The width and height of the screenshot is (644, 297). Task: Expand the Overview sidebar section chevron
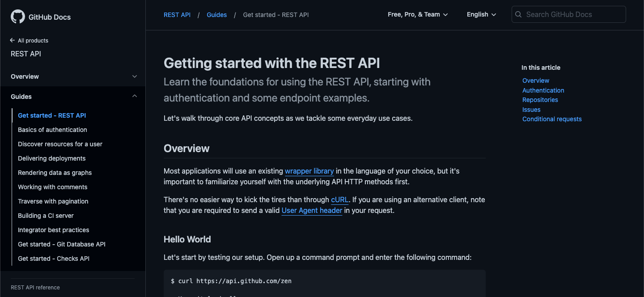point(135,76)
